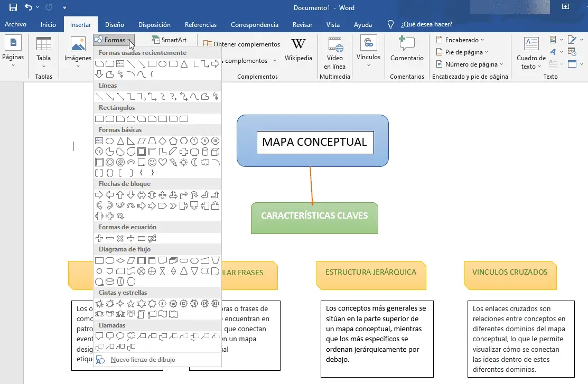The image size is (588, 384).
Task: Pick the cube shape
Action: (215, 152)
